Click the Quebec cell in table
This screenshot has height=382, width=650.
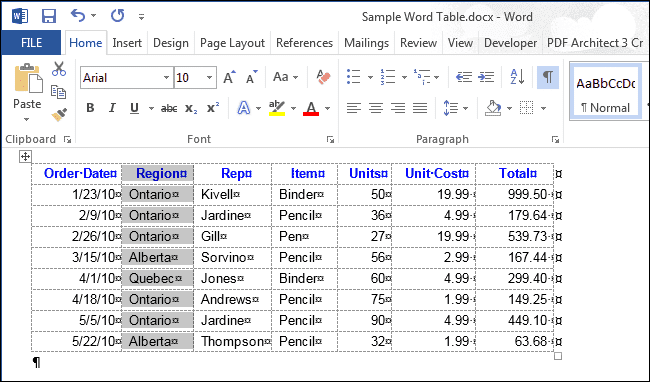158,278
